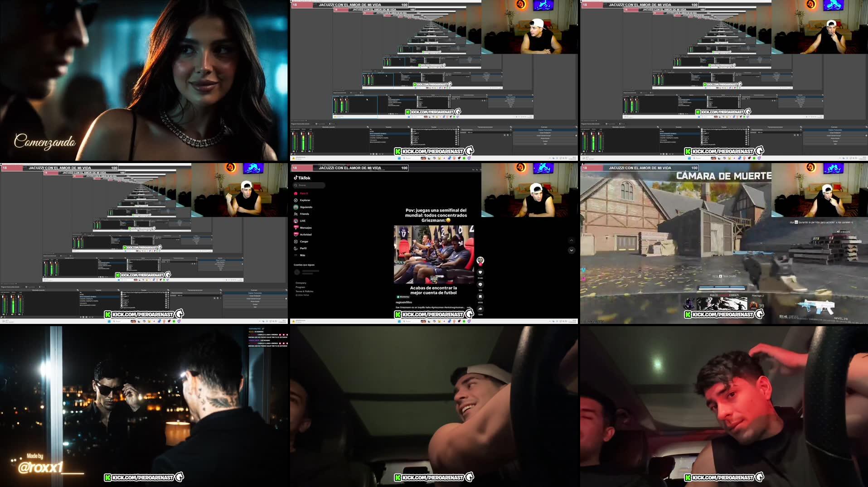Open the 'Terms & Policies' footer link
This screenshot has width=868, height=487.
[304, 291]
